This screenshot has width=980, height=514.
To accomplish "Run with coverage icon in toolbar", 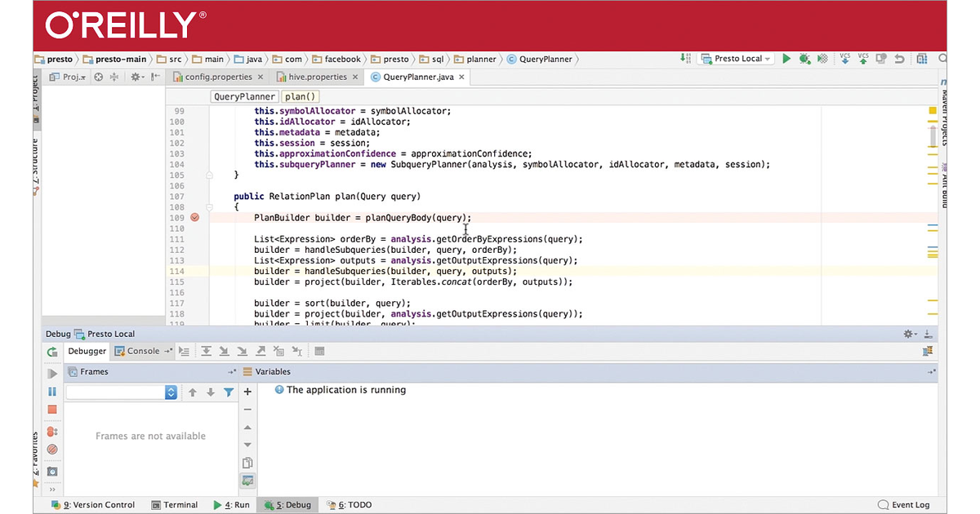I will tap(823, 59).
